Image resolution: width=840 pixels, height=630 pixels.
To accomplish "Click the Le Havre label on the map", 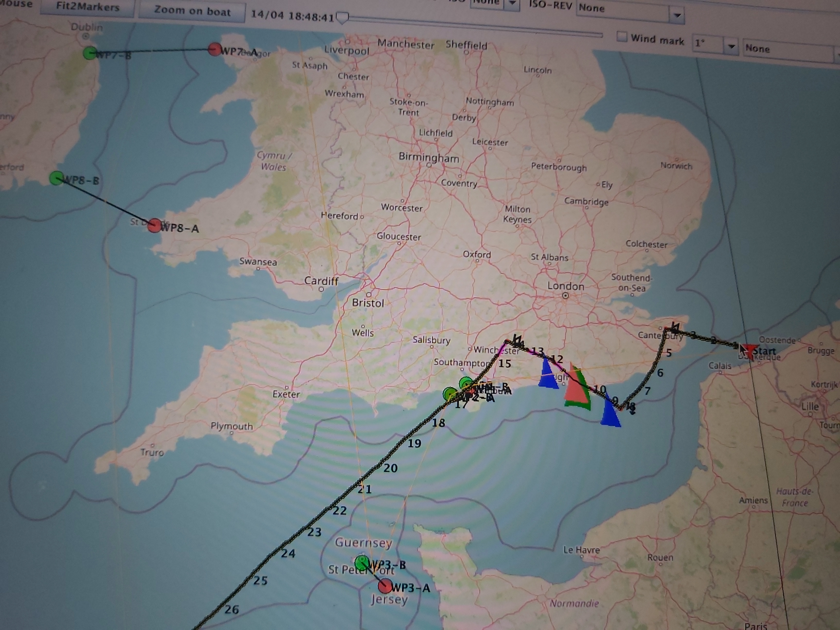I will [581, 550].
